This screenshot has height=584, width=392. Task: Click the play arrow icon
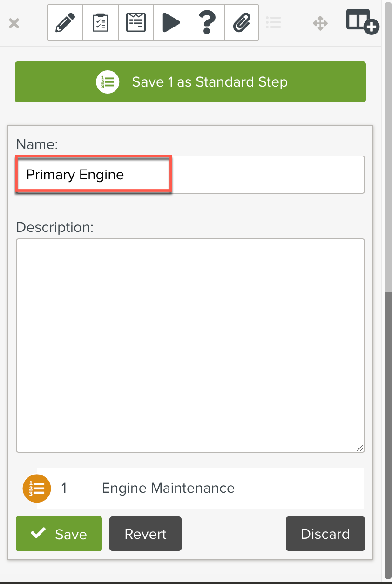(171, 23)
